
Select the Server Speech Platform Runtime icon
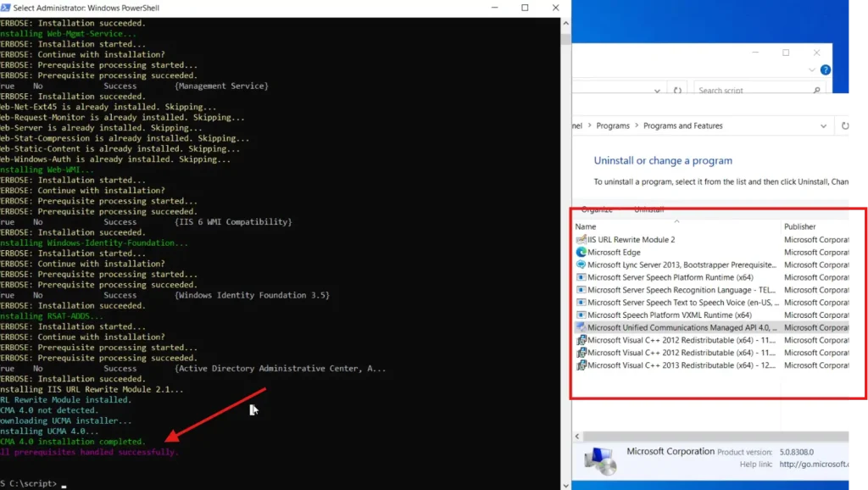581,277
